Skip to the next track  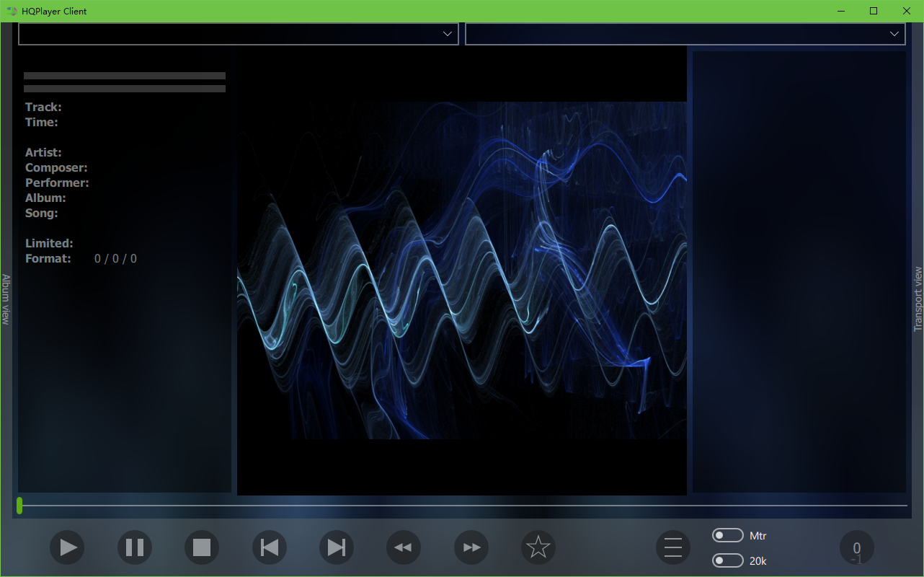[x=336, y=547]
